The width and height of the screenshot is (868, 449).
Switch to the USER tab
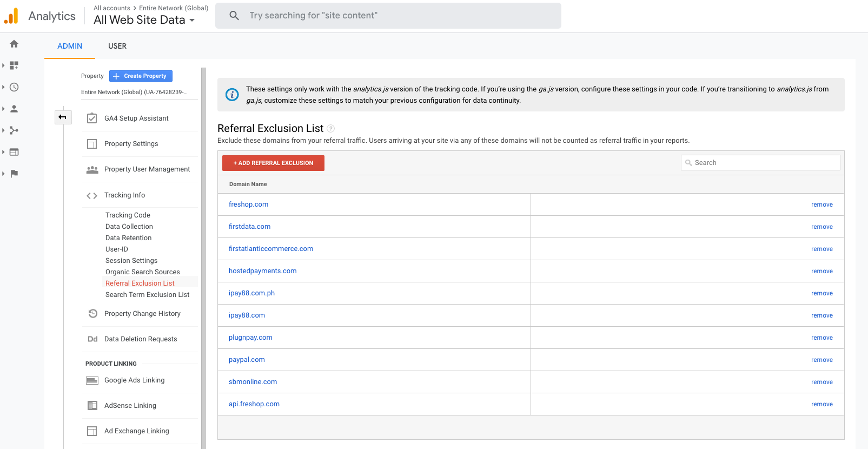[117, 46]
